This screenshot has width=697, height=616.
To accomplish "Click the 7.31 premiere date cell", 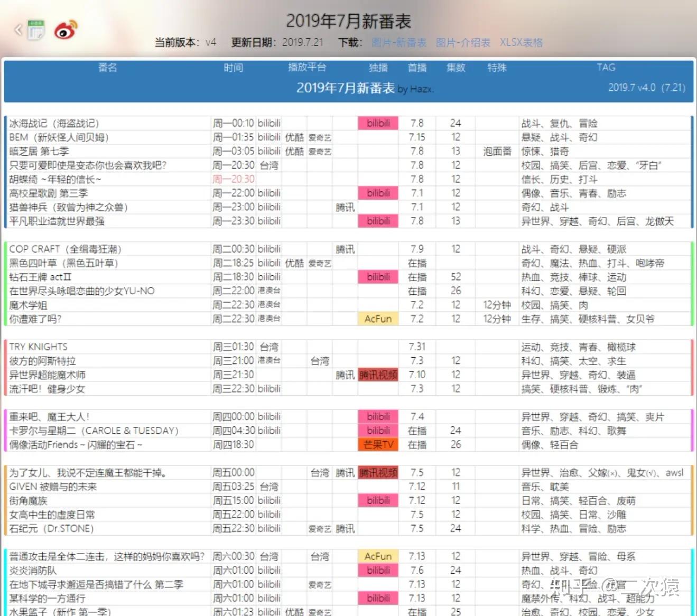I will pos(417,347).
